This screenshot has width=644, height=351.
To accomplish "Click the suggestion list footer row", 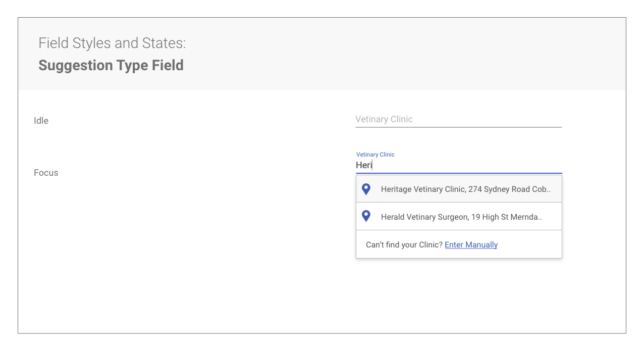I will pos(459,244).
